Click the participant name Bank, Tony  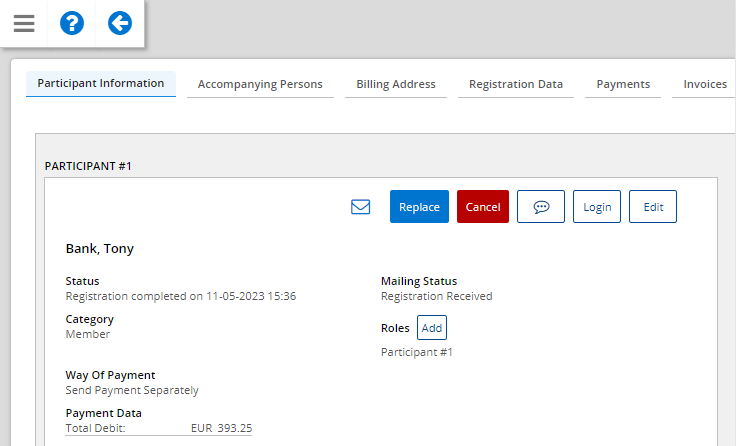[100, 249]
